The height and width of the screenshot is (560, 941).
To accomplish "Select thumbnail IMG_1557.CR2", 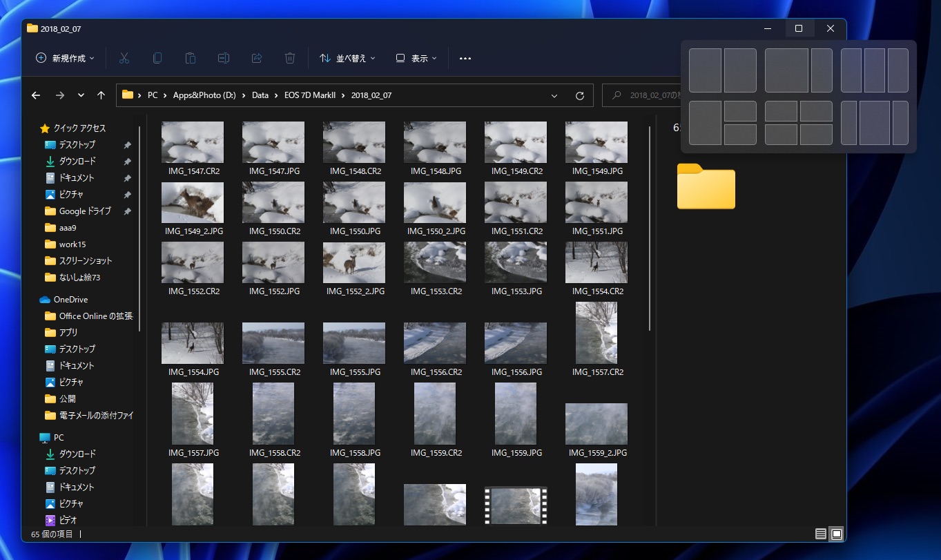I will [x=596, y=333].
